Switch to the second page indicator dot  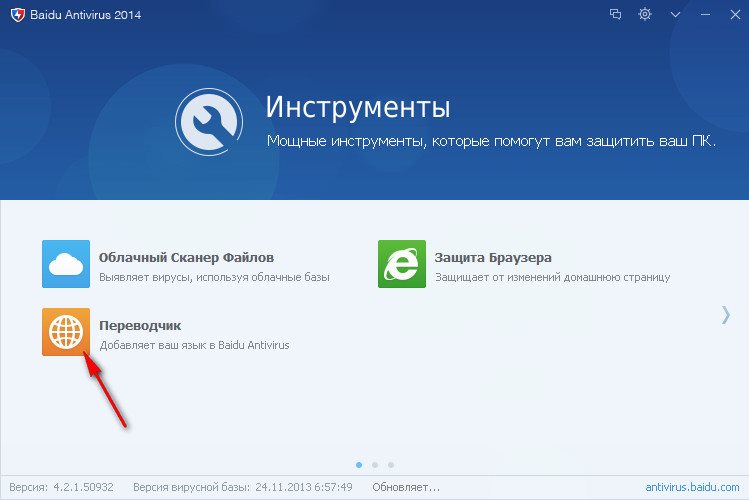tap(375, 465)
